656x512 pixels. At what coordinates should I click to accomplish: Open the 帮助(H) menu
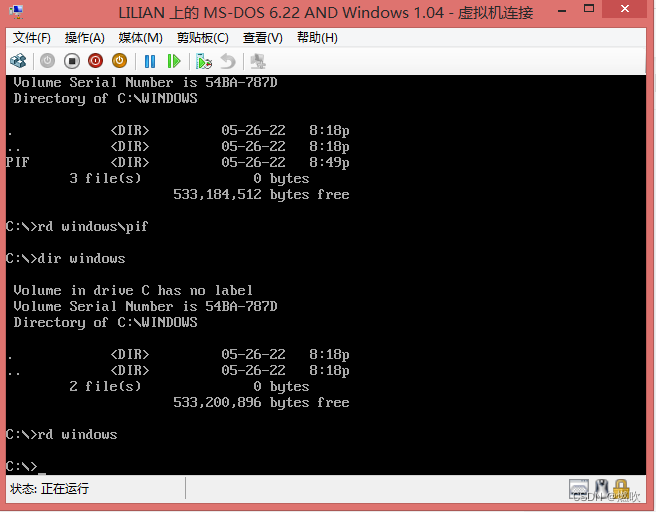pos(317,38)
